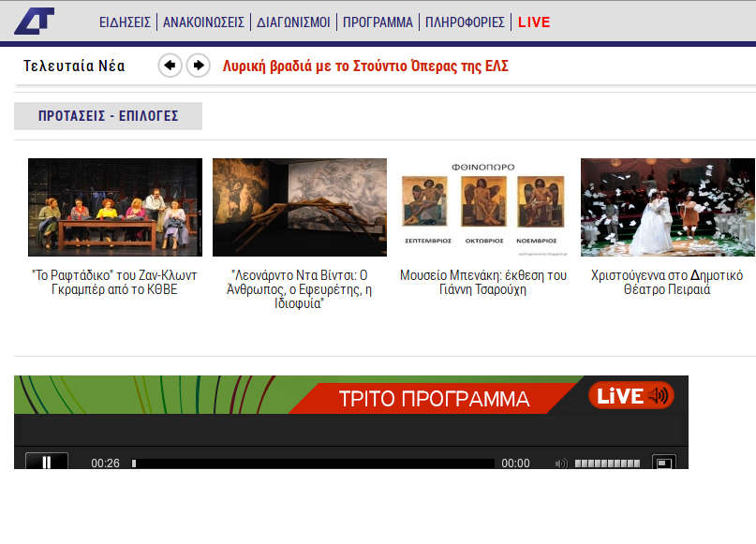Select ΠΛΗΡΟΦΟΡΙΕΣ in the navigation bar
This screenshot has width=756, height=544.
(465, 22)
